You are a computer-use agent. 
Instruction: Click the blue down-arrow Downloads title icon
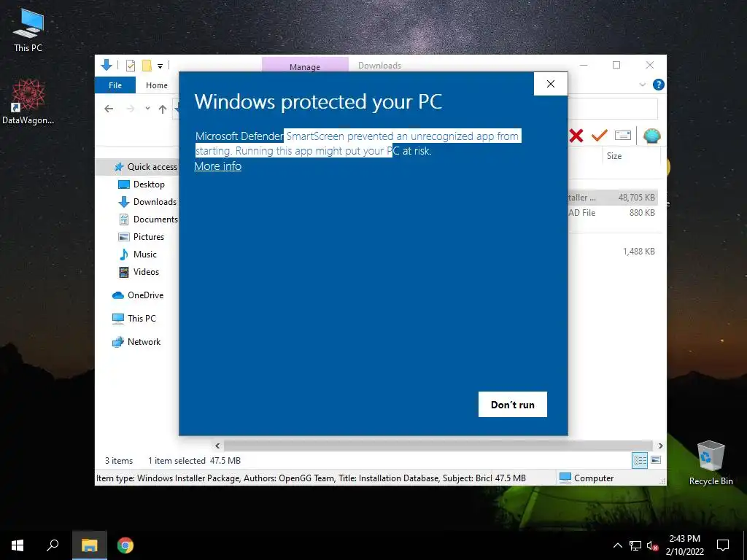(x=107, y=65)
